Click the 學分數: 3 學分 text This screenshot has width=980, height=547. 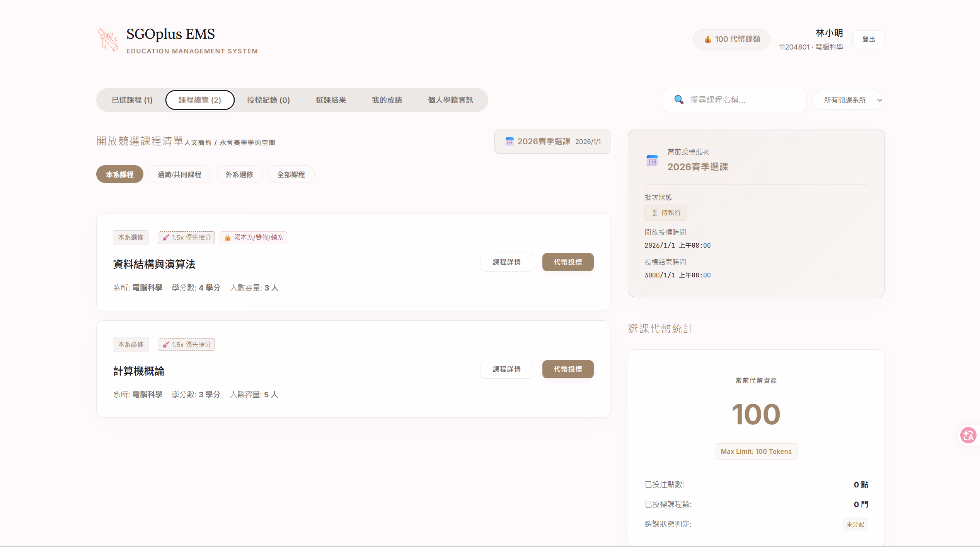coord(196,395)
